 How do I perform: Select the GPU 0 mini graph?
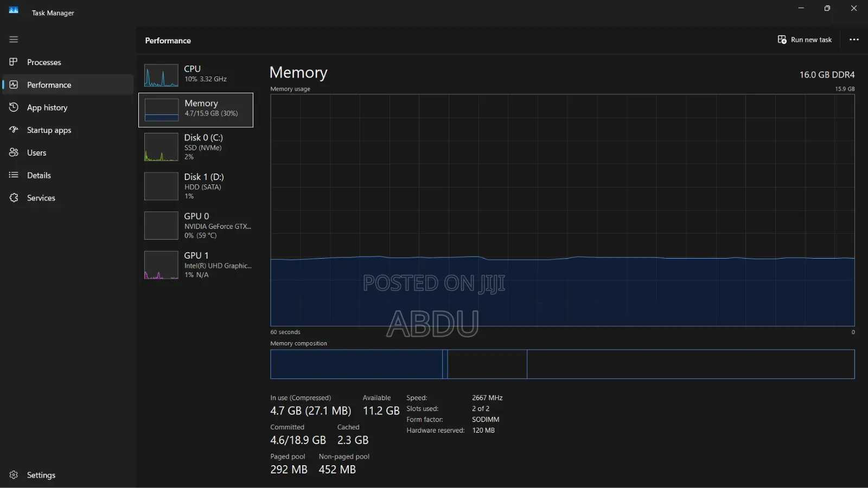[x=161, y=226]
